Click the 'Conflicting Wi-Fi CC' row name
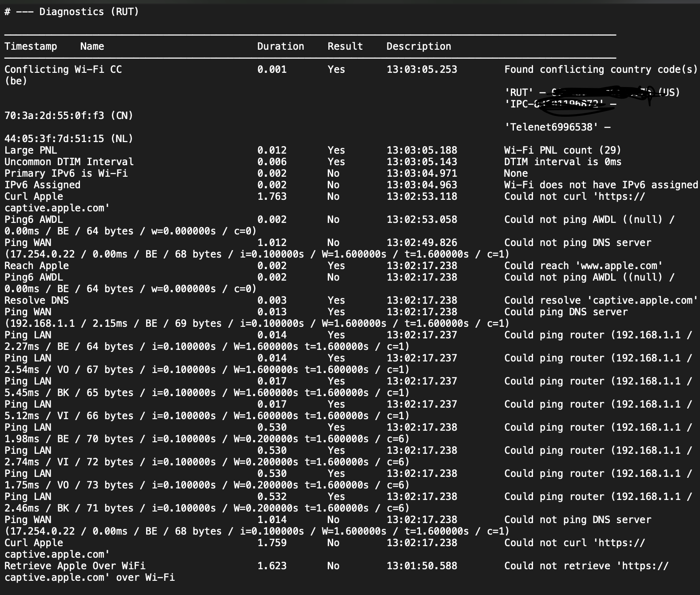 click(x=63, y=69)
